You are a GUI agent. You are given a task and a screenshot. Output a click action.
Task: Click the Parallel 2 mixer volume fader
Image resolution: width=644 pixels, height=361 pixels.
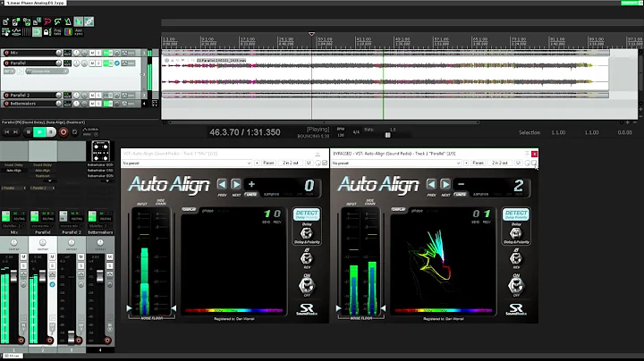[x=71, y=336]
